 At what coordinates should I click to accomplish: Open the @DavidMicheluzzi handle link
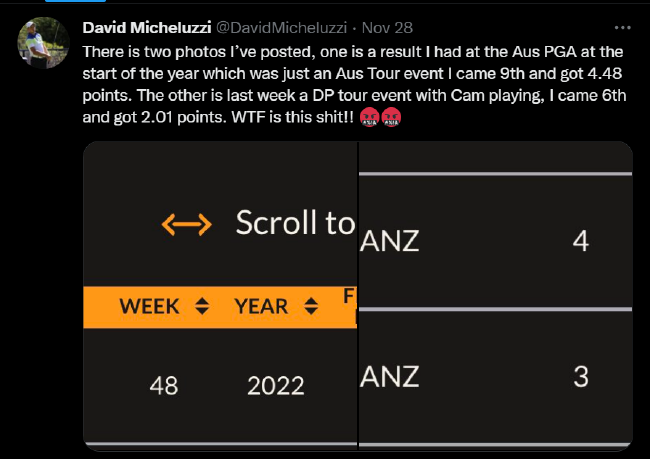tap(281, 28)
